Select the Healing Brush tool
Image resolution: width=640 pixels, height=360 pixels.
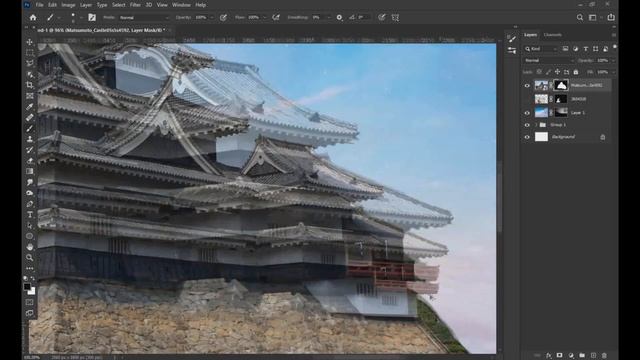[30, 118]
